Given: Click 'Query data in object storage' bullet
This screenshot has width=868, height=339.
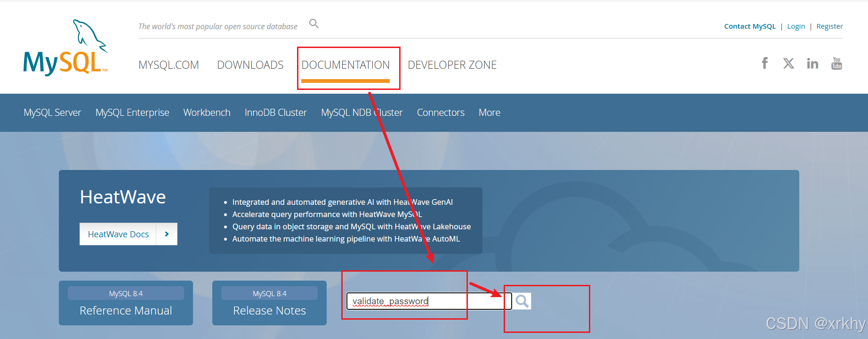Looking at the screenshot, I should click(351, 226).
